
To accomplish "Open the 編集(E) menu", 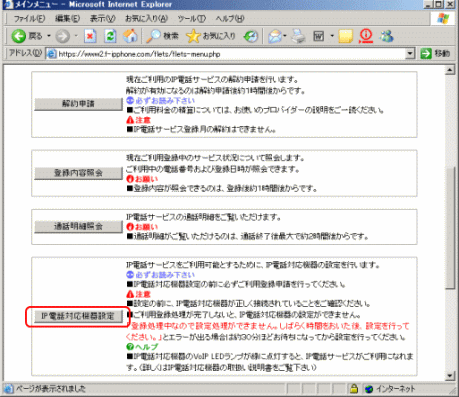I will (x=67, y=19).
